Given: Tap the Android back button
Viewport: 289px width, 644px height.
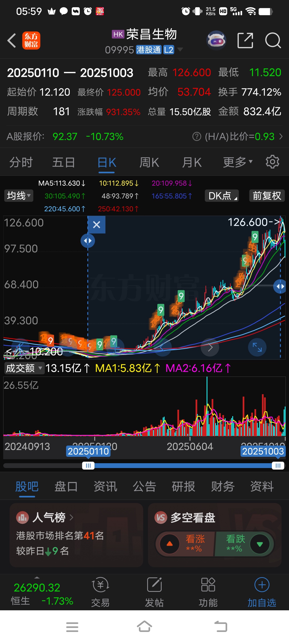Looking at the screenshot, I should tap(221, 627).
